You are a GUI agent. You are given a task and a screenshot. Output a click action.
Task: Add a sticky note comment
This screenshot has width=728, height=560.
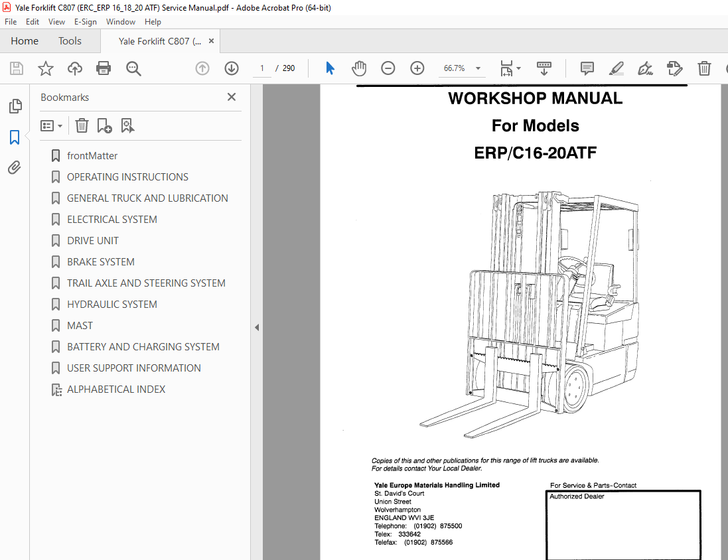tap(587, 68)
